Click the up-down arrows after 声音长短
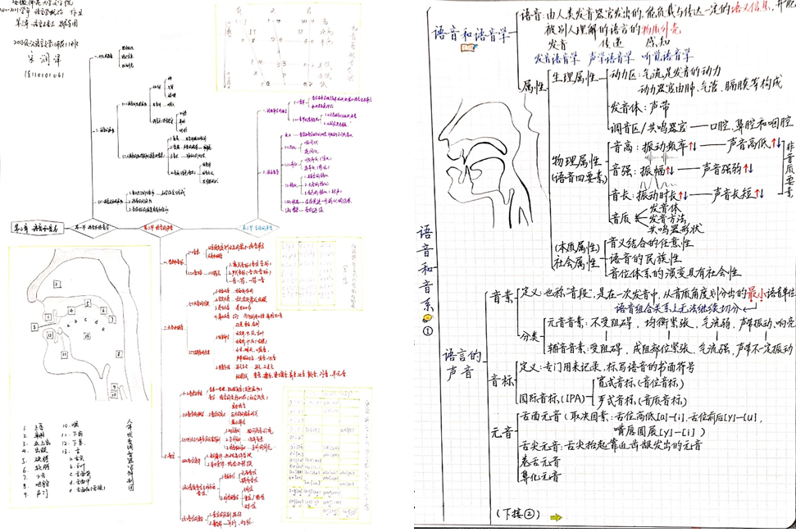 pos(758,194)
